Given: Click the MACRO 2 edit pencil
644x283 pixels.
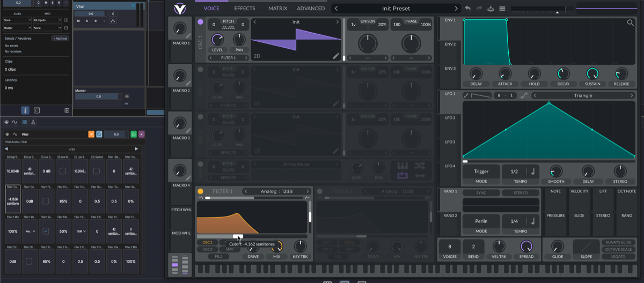Looking at the screenshot, I should click(188, 84).
